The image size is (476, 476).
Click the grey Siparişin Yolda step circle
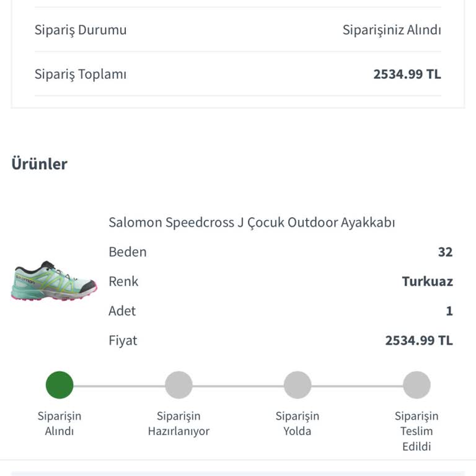coord(297,385)
